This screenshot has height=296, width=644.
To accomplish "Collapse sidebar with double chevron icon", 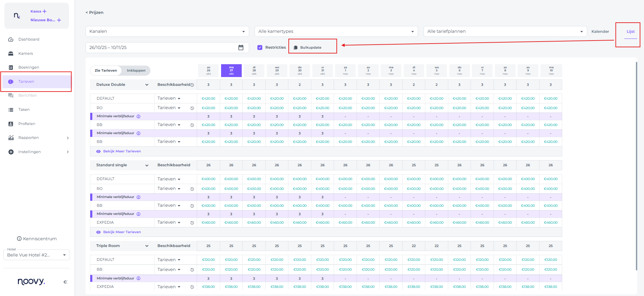I will pyautogui.click(x=65, y=282).
